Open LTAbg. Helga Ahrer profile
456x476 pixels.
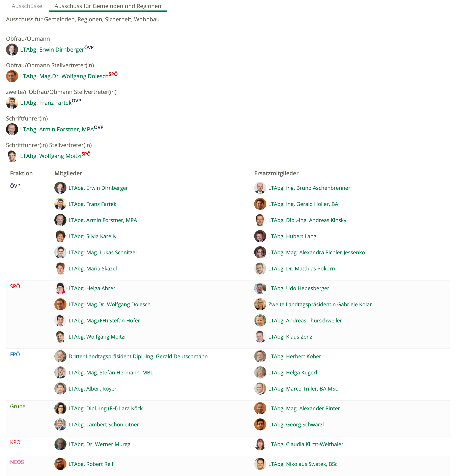92,288
